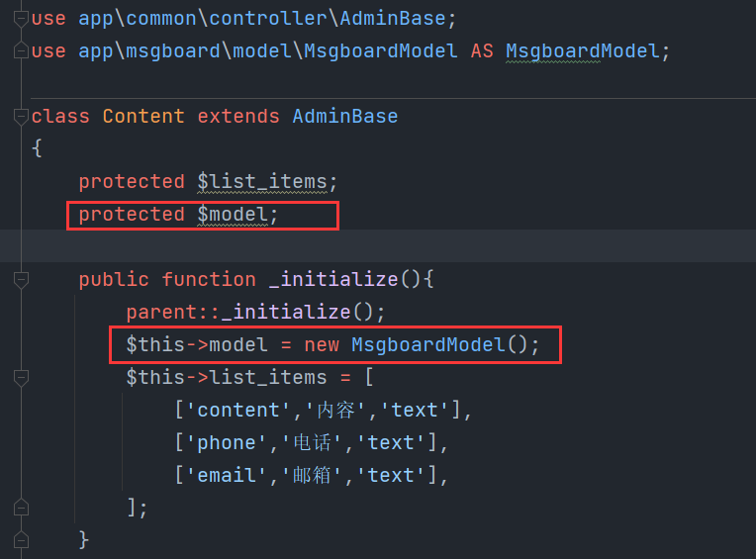Place cursor on the empty highlighted line

378,245
